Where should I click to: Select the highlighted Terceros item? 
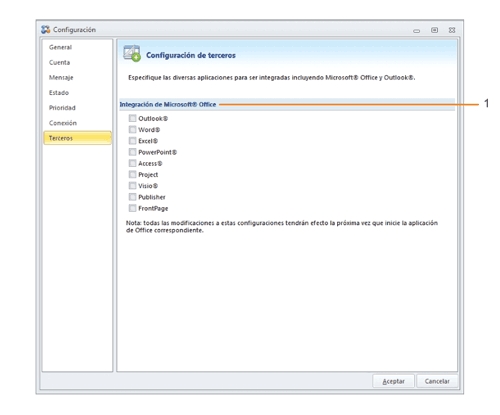(77, 138)
